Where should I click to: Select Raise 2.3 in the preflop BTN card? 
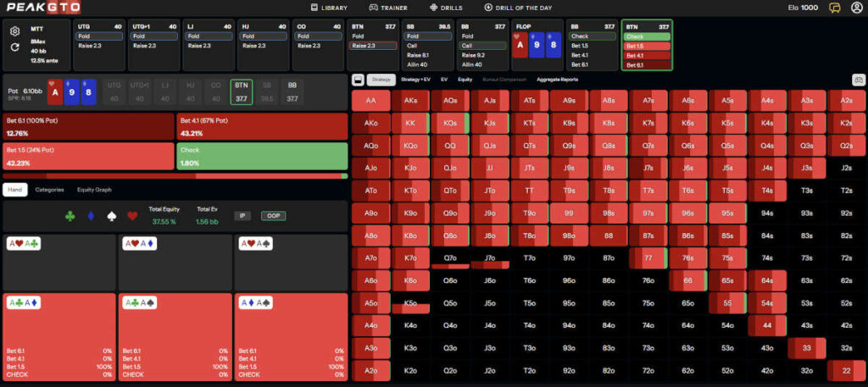(x=373, y=46)
